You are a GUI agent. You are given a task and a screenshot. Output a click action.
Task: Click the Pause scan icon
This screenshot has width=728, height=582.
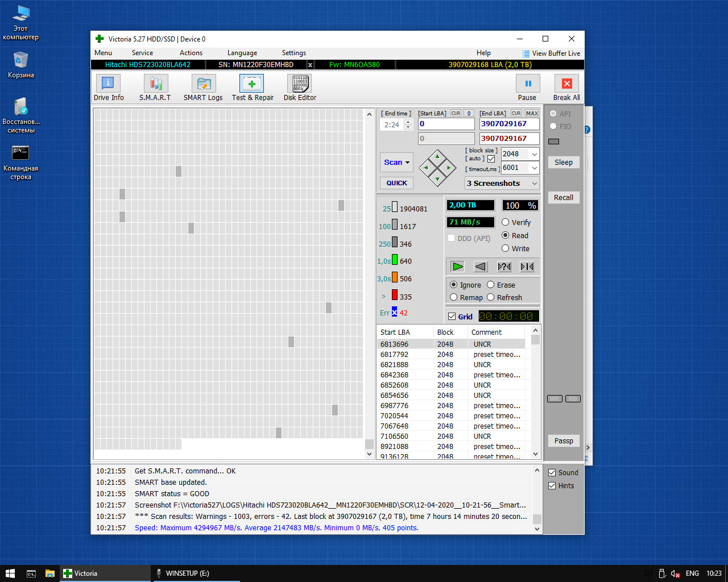click(x=528, y=84)
